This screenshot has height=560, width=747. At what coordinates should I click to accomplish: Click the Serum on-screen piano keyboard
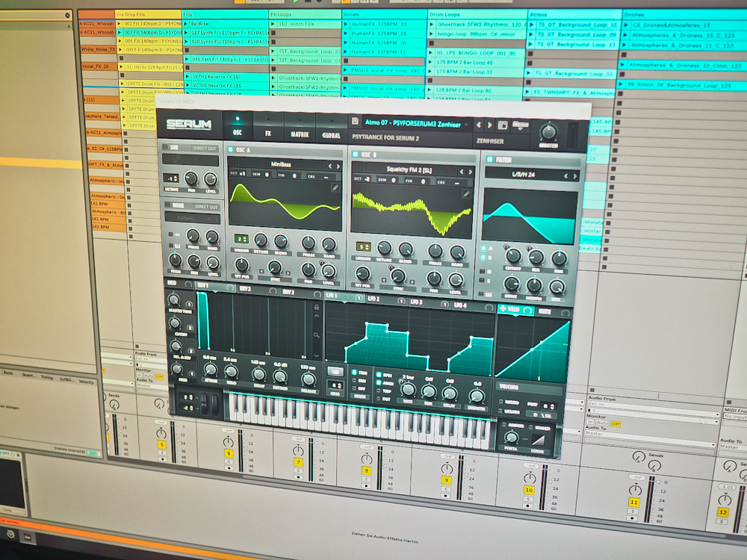point(360,420)
